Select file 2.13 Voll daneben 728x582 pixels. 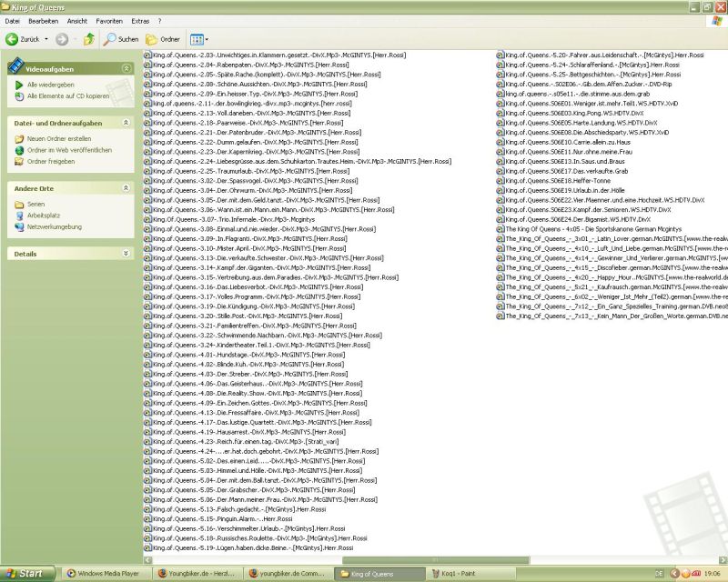tap(251, 113)
